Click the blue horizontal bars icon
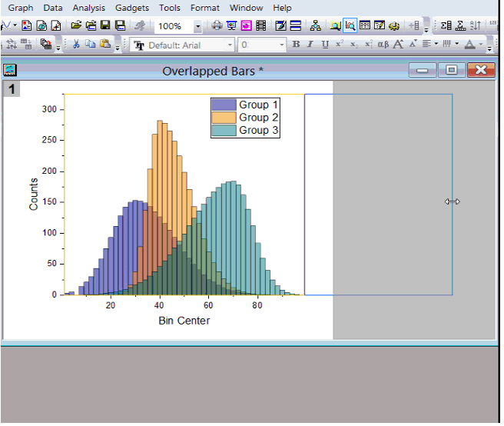The width and height of the screenshot is (504, 426). click(x=295, y=25)
